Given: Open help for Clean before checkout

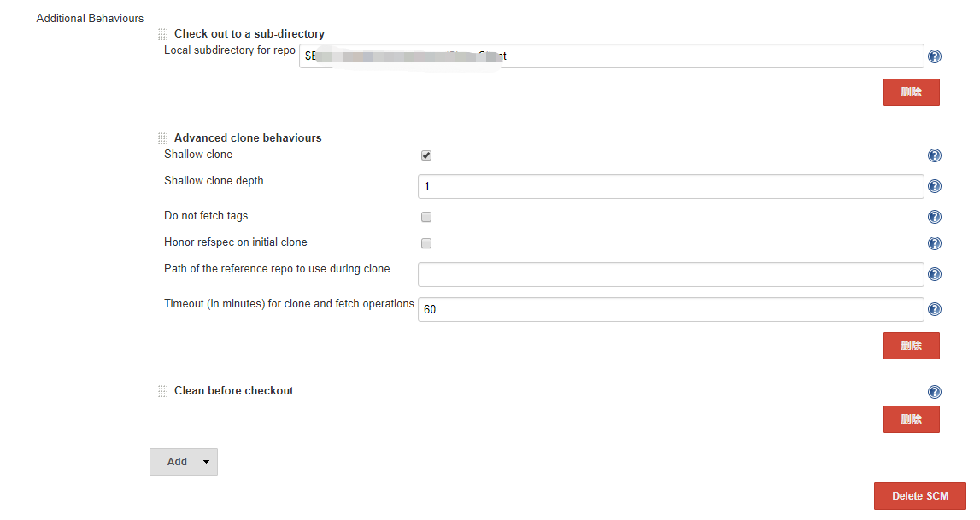Looking at the screenshot, I should tap(935, 392).
